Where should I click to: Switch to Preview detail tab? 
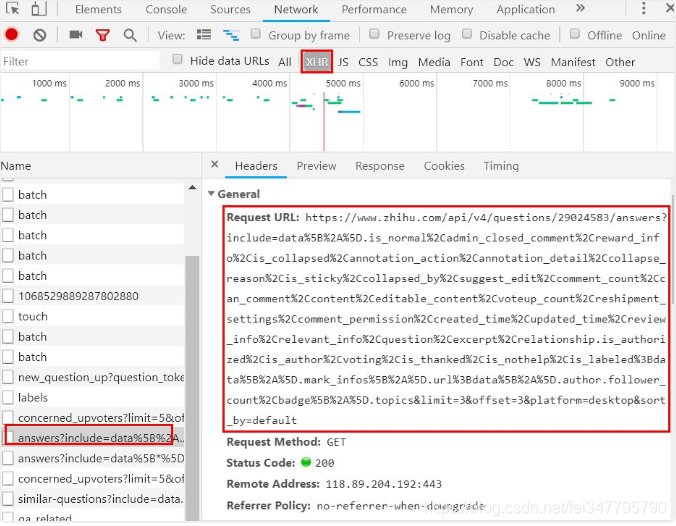pyautogui.click(x=316, y=166)
